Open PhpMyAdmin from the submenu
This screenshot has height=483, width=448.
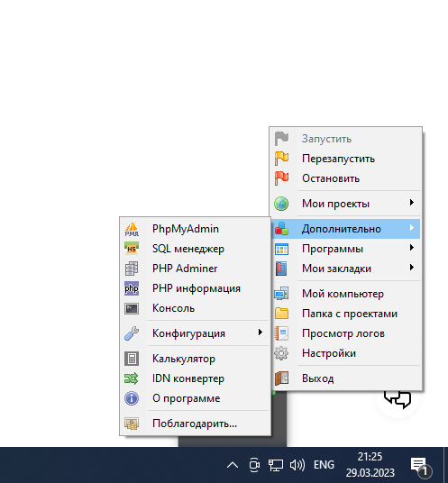tap(196, 229)
